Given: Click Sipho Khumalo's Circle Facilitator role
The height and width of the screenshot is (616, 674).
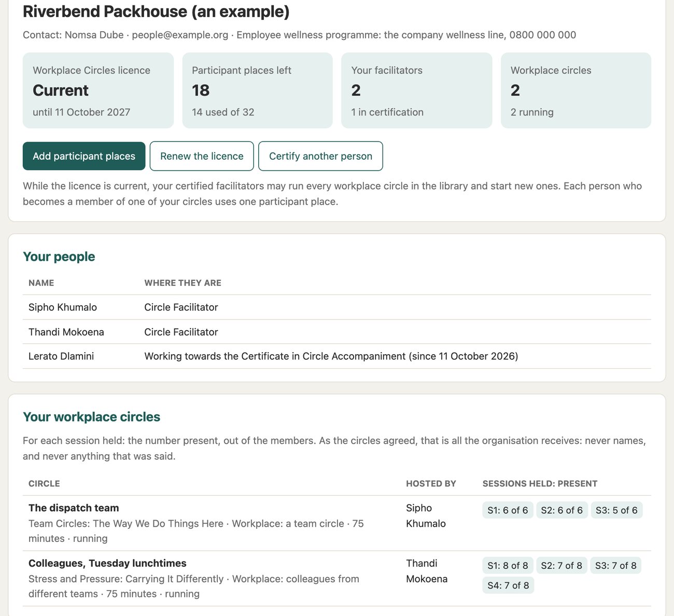Looking at the screenshot, I should click(181, 307).
